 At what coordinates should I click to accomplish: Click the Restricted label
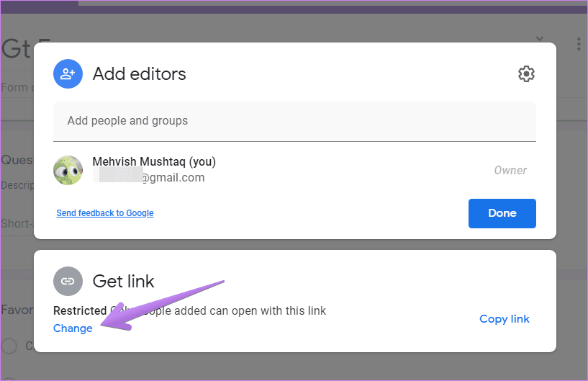(80, 311)
